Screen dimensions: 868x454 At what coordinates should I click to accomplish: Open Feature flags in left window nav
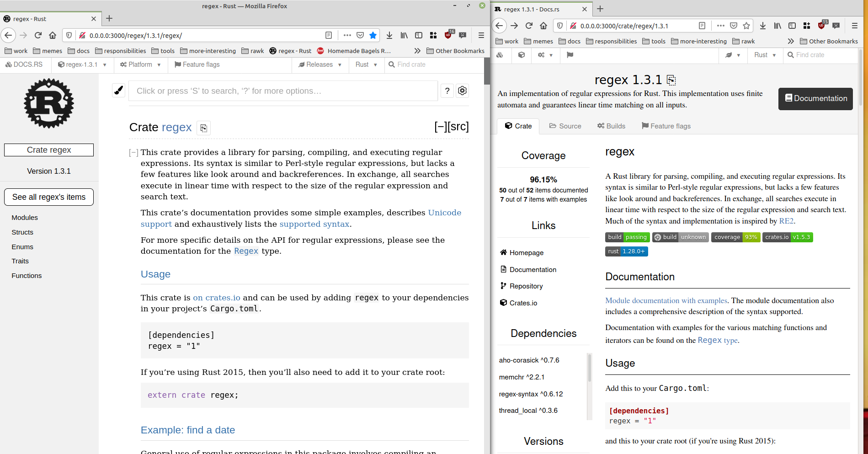(x=197, y=64)
